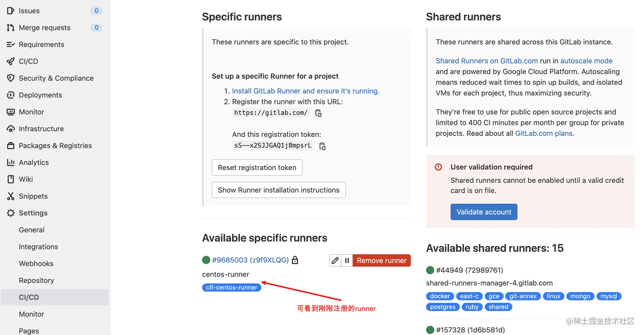
Task: Click the gce tag
Action: [x=494, y=296]
